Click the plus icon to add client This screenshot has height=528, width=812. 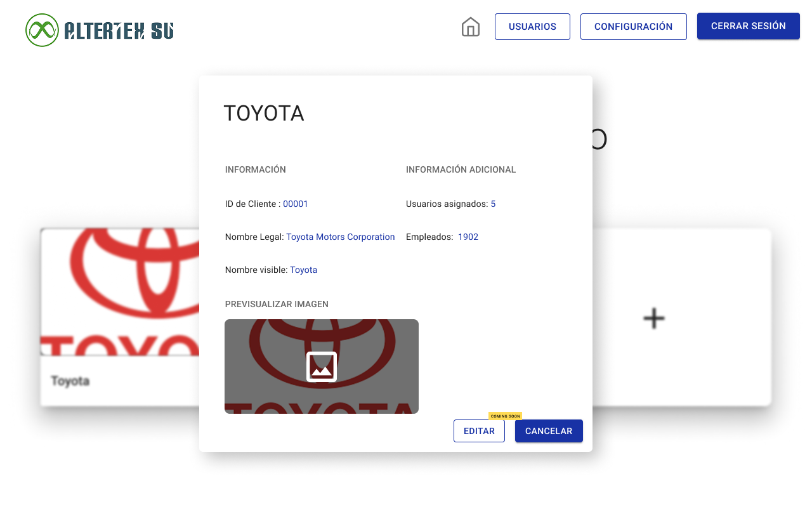click(654, 318)
